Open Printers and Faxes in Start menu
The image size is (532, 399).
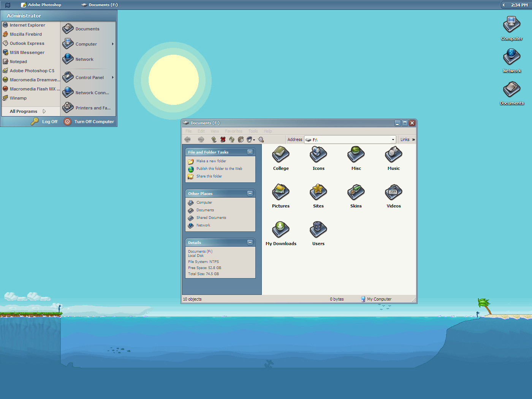pyautogui.click(x=88, y=108)
